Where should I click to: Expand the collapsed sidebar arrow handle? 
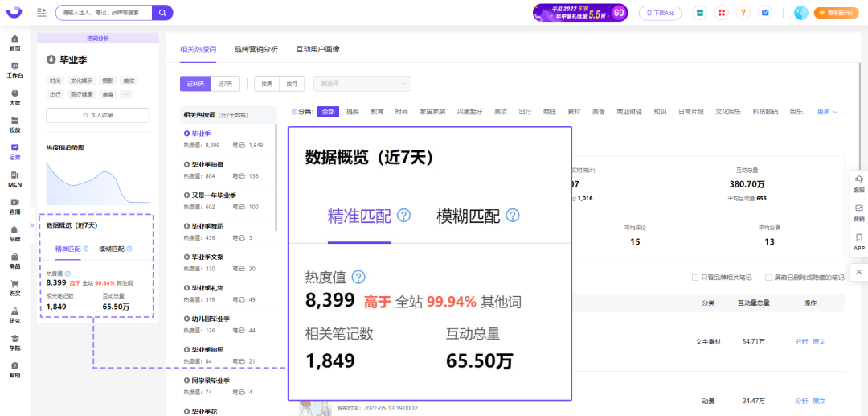[31, 225]
